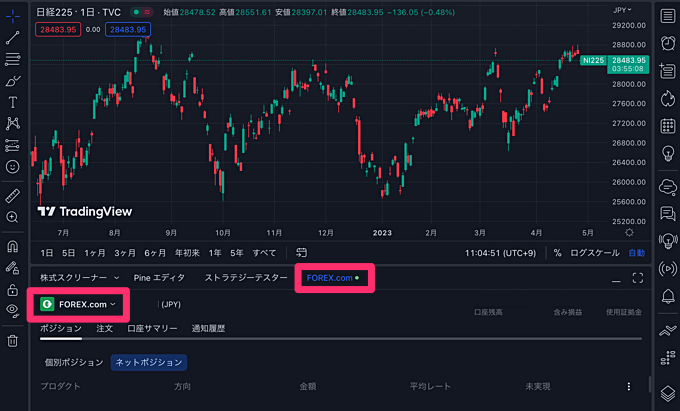The height and width of the screenshot is (411, 680).
Task: Toggle lock all drawings
Action: pos(13,289)
